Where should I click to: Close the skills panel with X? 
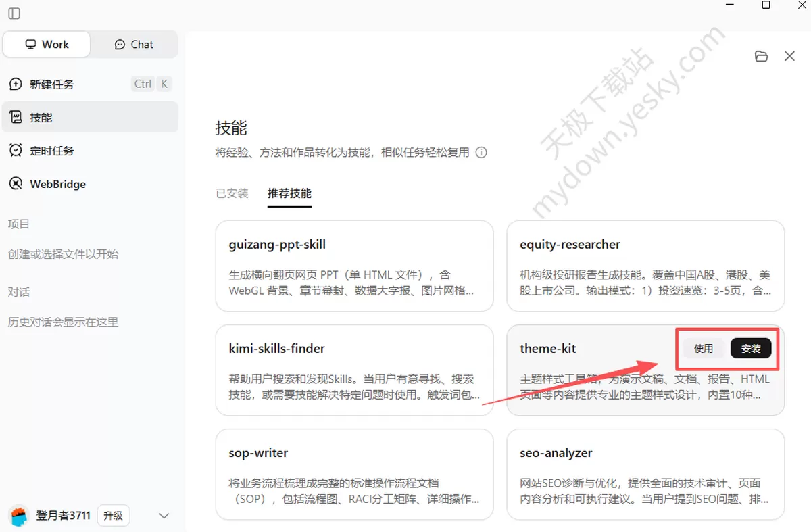click(x=789, y=56)
